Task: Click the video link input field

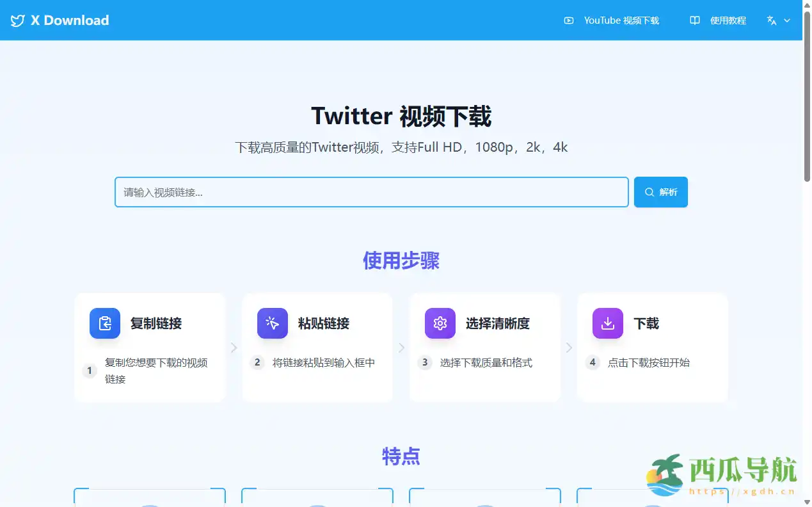Action: (x=371, y=191)
